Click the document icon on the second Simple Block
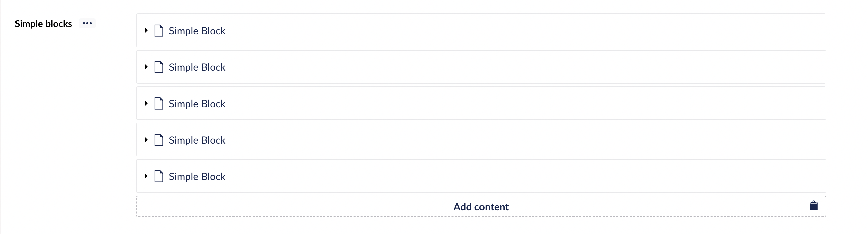This screenshot has width=868, height=234. pyautogui.click(x=159, y=67)
